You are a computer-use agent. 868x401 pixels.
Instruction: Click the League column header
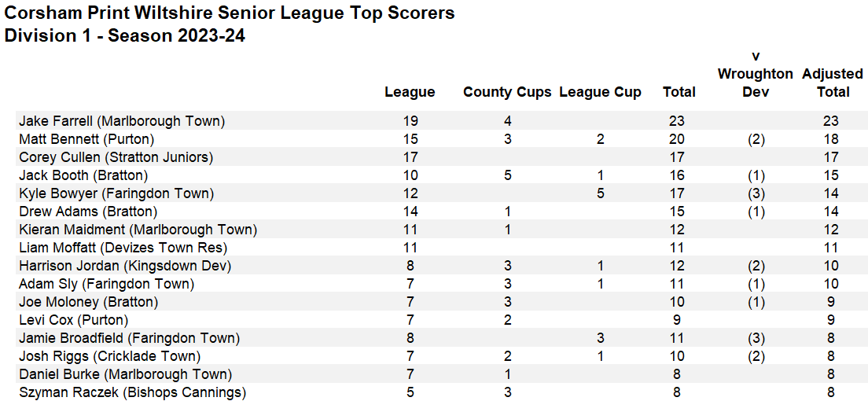coord(410,92)
